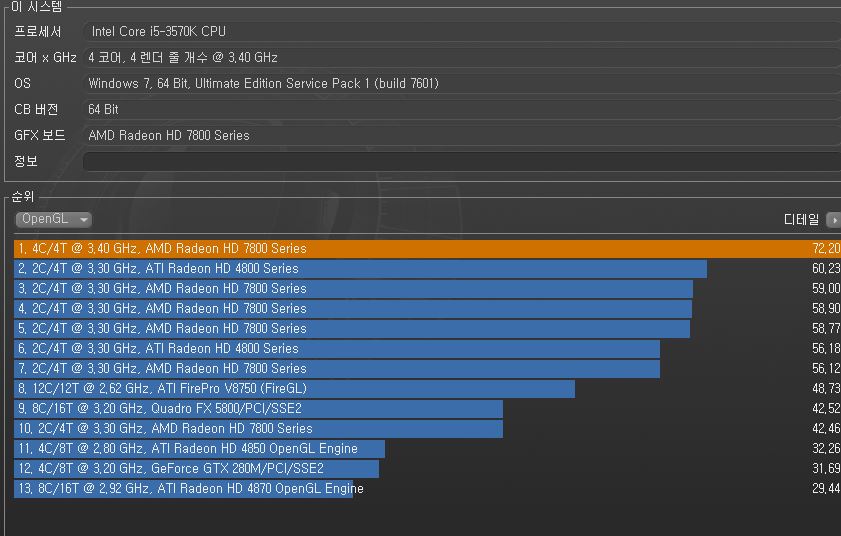841x536 pixels.
Task: Click the OS label
Action: pyautogui.click(x=23, y=83)
